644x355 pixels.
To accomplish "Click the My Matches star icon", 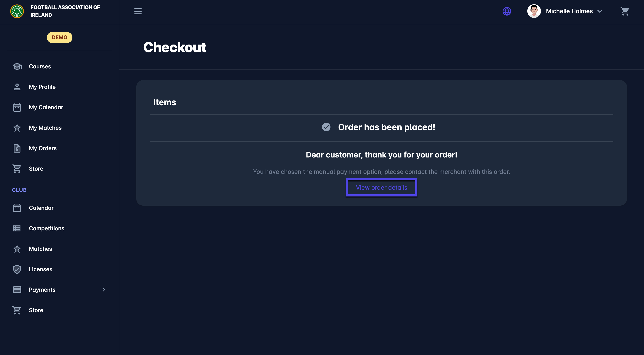I will point(17,128).
